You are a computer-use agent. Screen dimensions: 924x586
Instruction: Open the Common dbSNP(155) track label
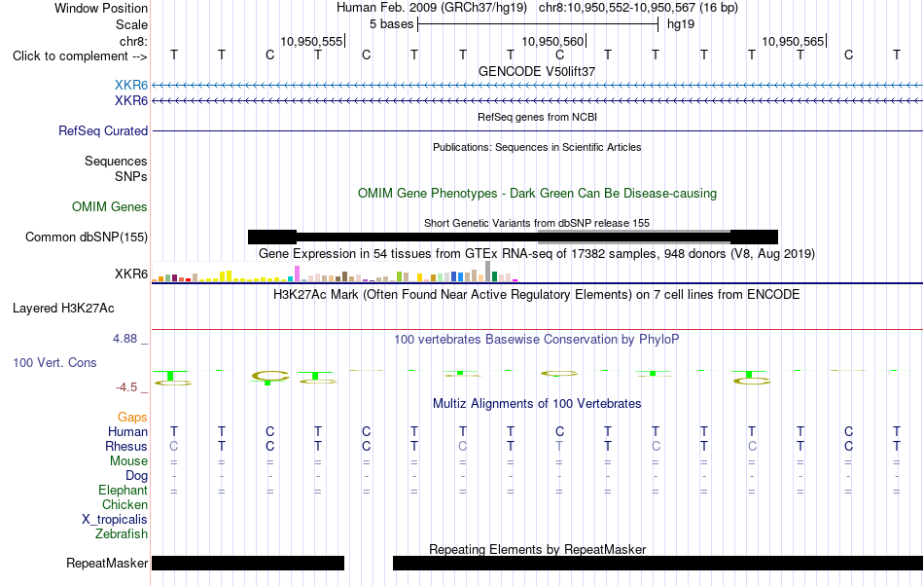point(87,237)
